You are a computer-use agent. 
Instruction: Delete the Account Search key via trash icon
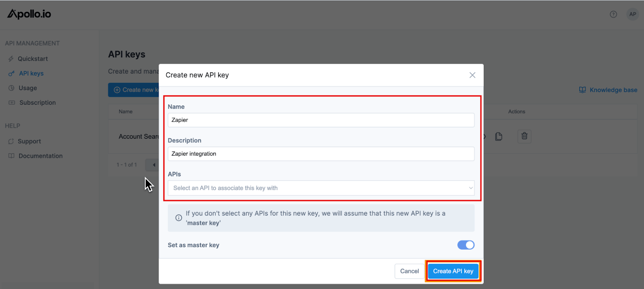[524, 136]
